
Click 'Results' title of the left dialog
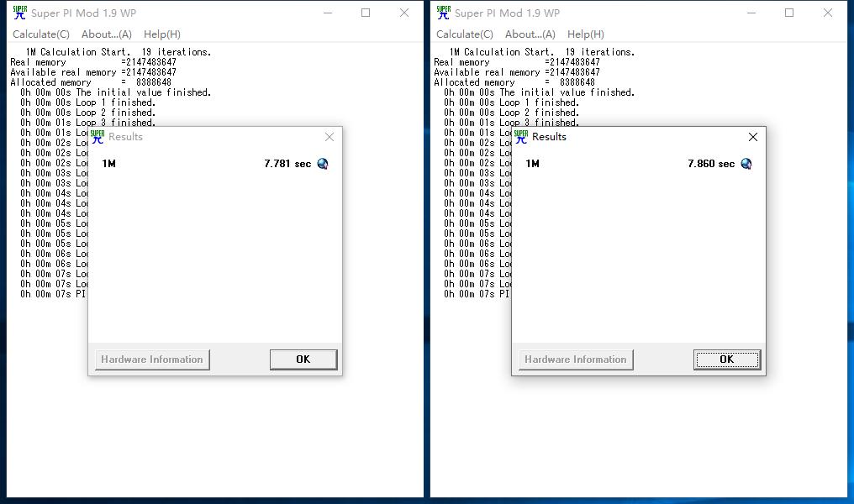(125, 137)
